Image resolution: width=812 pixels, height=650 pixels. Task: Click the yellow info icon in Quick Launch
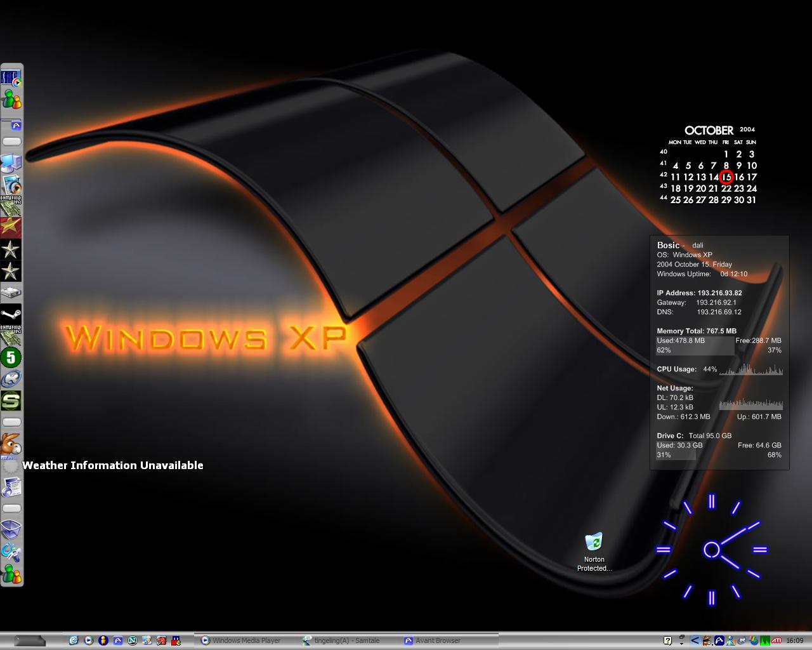click(x=103, y=640)
